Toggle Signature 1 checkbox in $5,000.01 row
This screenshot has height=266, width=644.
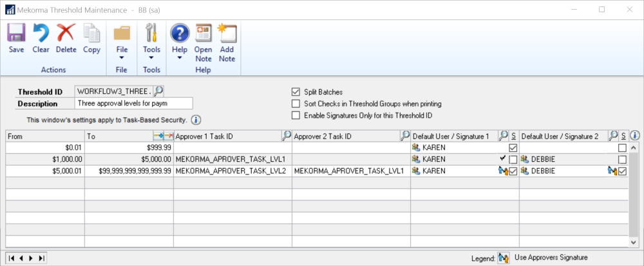[513, 171]
